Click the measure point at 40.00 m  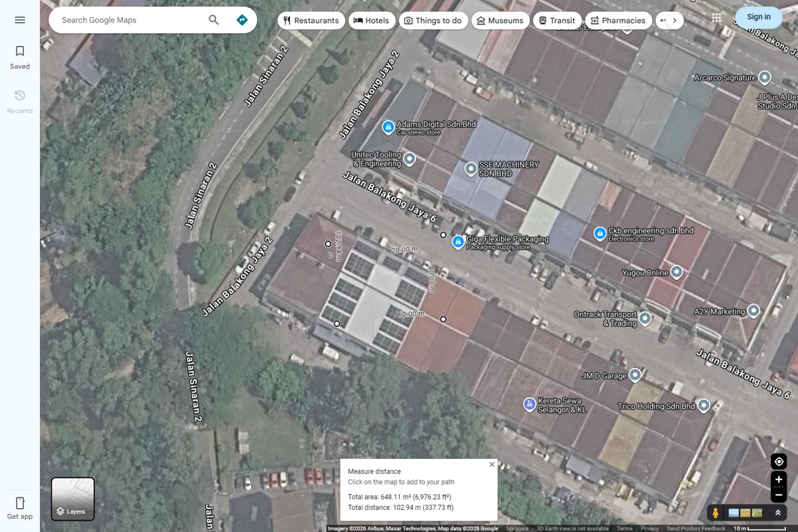[x=444, y=320]
